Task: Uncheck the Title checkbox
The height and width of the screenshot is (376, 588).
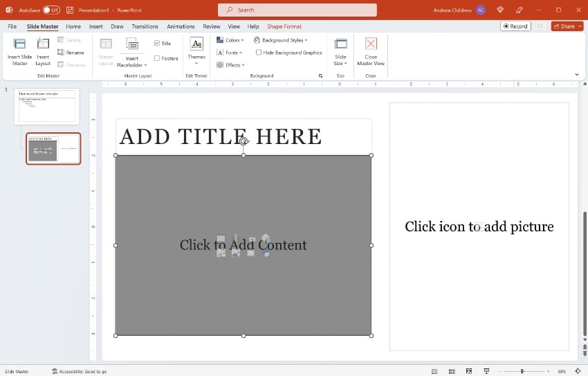Action: click(x=157, y=44)
